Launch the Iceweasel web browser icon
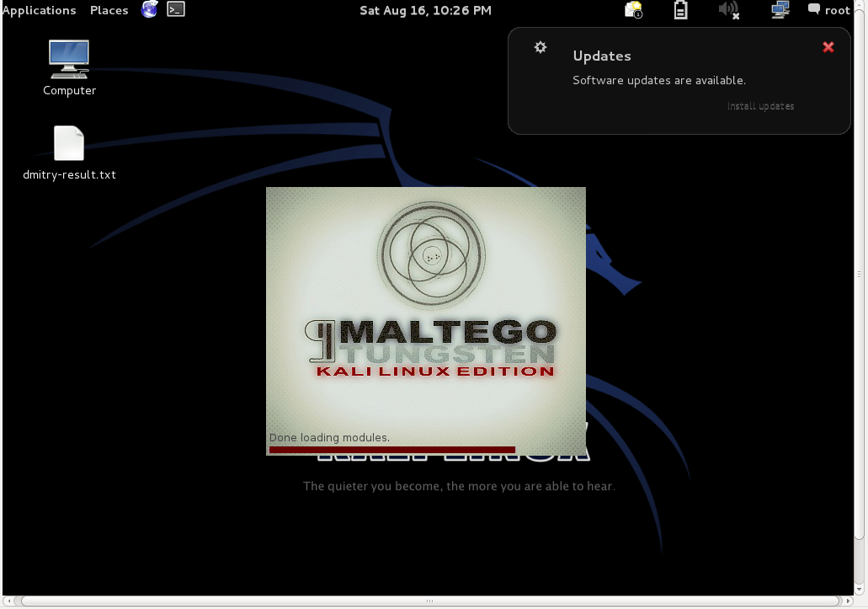 point(150,9)
